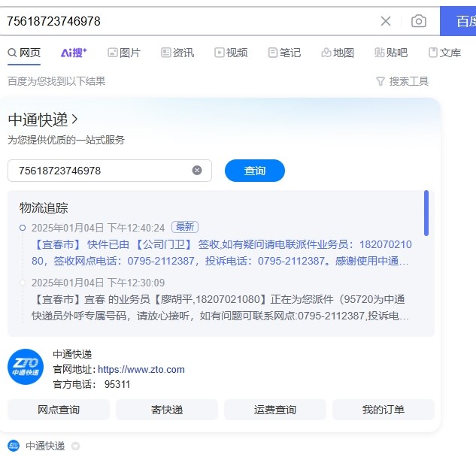Click the small ZTO icon at bottom
The image size is (476, 460).
tap(14, 446)
